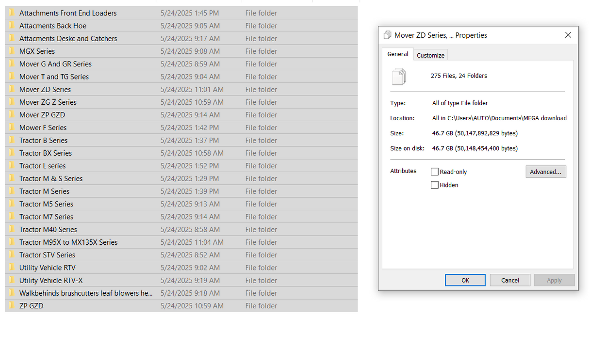Image resolution: width=589 pixels, height=364 pixels.
Task: Switch to the Customize tab
Action: [x=430, y=55]
